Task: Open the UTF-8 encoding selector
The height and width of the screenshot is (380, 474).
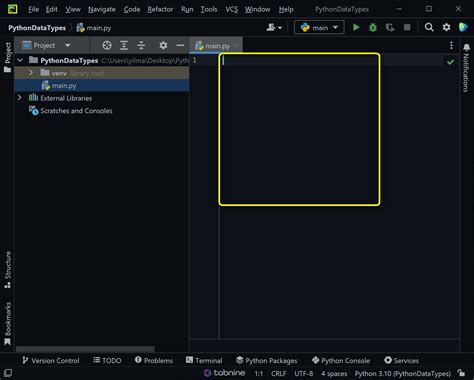Action: click(303, 373)
